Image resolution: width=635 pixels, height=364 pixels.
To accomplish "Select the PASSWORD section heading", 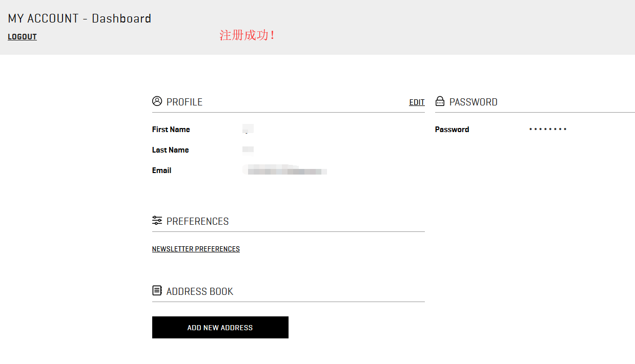I will click(x=473, y=102).
